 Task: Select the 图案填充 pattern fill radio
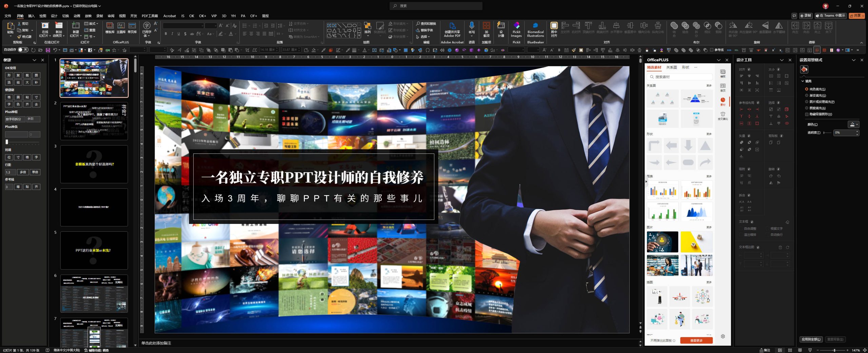(807, 108)
